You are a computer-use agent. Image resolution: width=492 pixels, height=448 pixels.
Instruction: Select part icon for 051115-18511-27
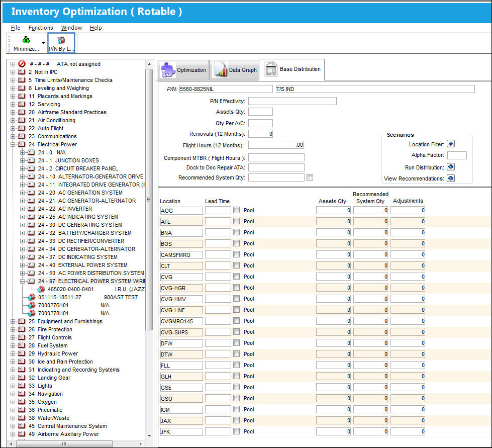point(32,297)
